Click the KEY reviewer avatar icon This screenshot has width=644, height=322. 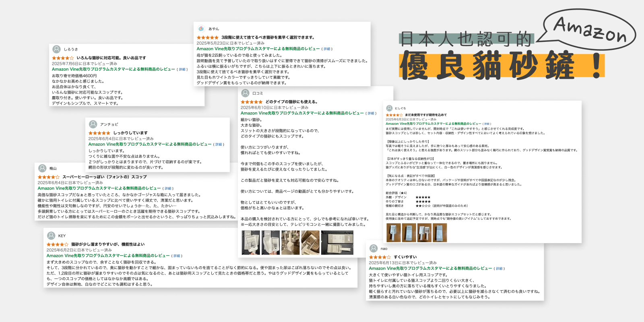[x=51, y=235]
